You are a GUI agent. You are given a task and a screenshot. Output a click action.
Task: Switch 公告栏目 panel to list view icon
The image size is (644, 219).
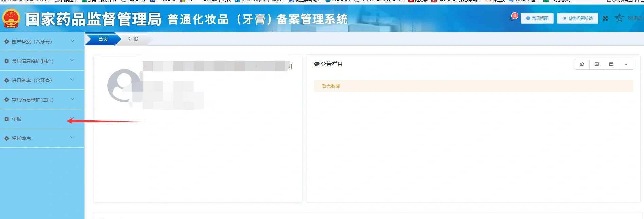[597, 64]
